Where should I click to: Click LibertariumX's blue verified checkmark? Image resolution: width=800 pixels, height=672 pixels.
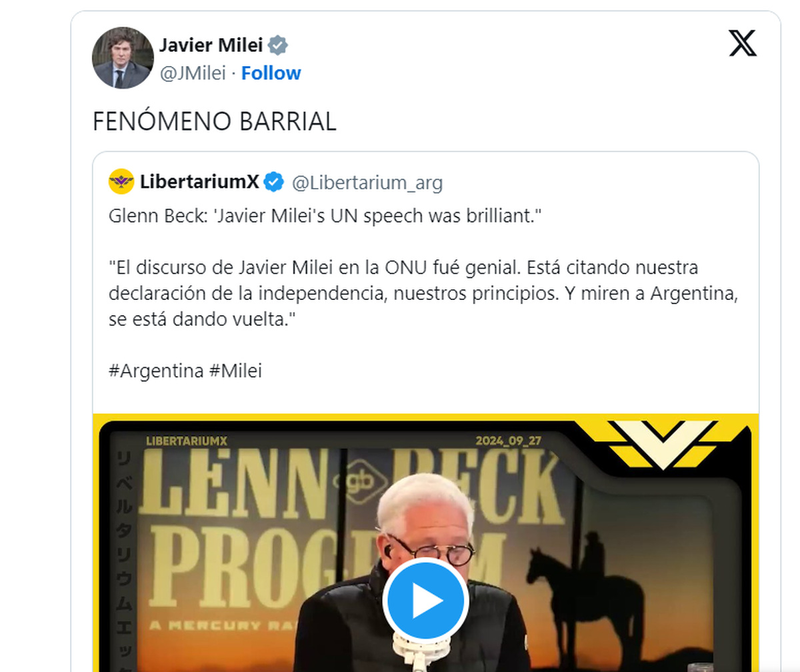(273, 181)
